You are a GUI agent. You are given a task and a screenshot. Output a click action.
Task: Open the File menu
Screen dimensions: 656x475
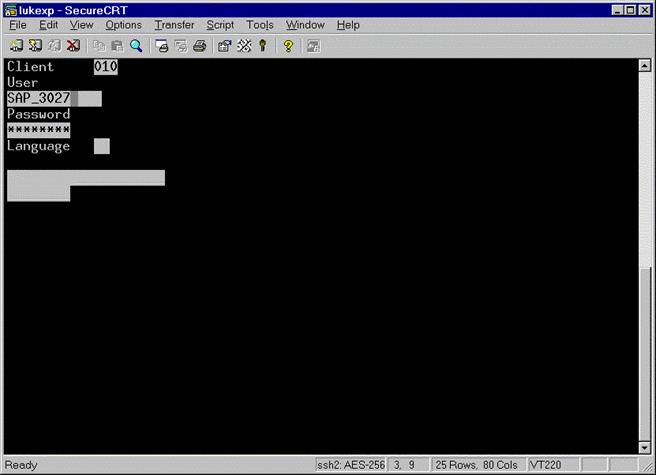tap(18, 25)
